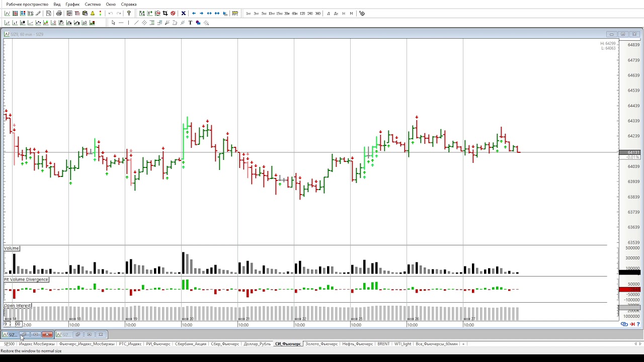Viewport: 644px width, 362px height.
Task: Select the parallel lines channel tool
Action: [x=144, y=23]
